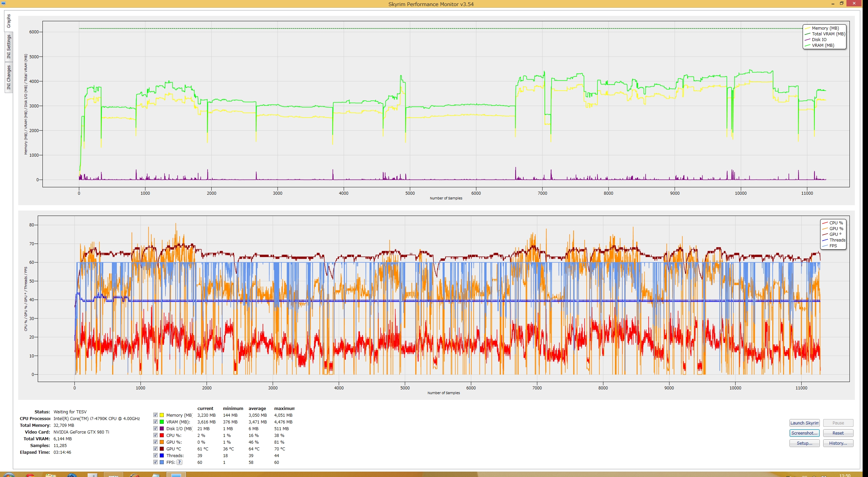Disable the Threads checkbox
The width and height of the screenshot is (868, 477).
pos(155,455)
